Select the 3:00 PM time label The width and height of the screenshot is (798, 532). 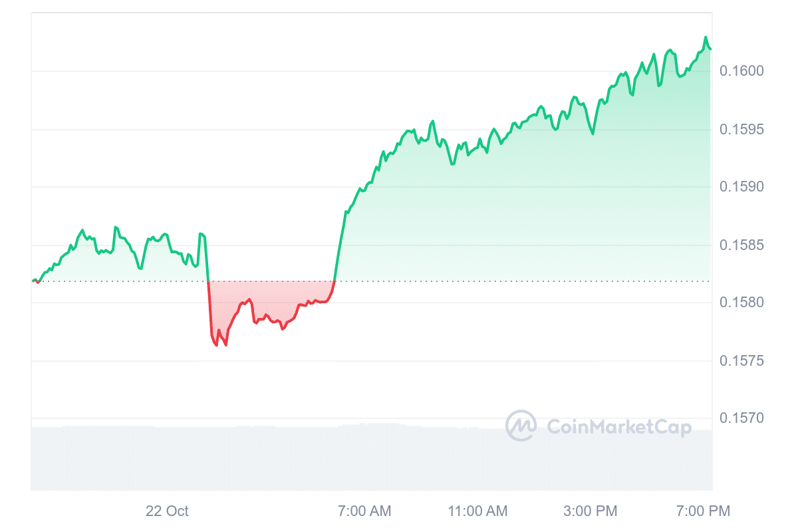590,511
